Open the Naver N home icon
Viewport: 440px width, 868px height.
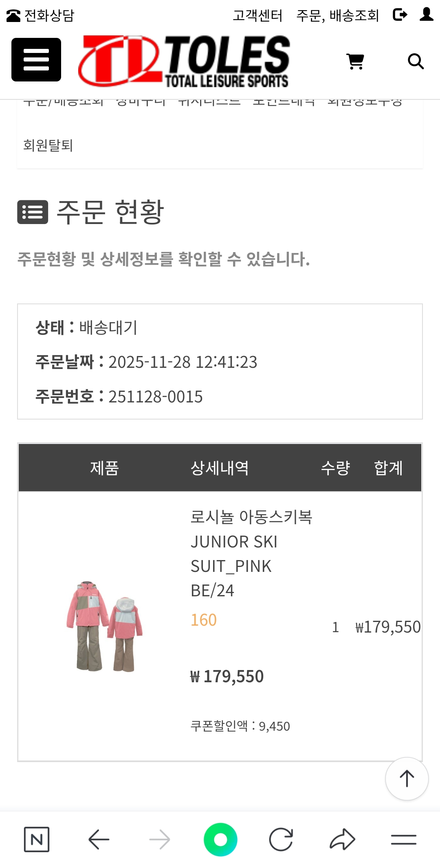[x=37, y=839]
